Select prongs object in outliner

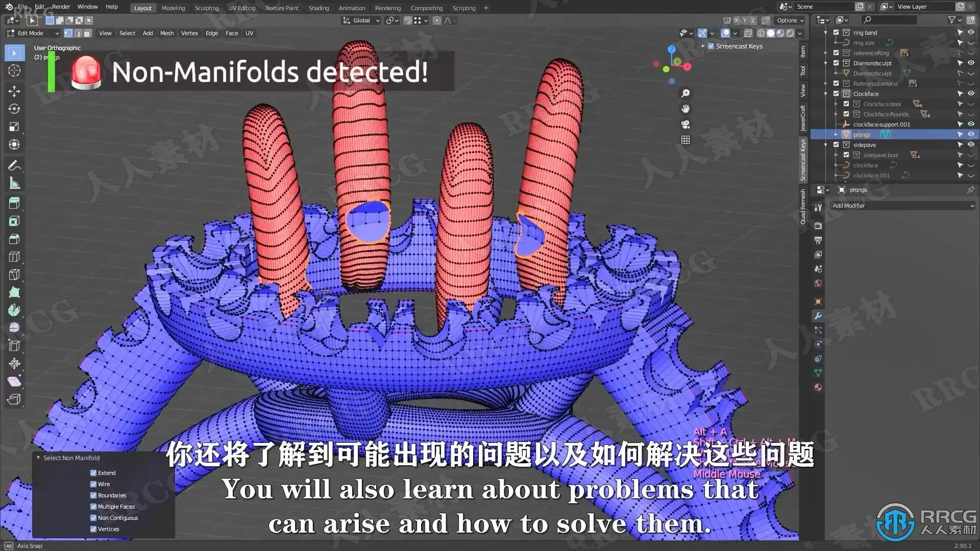point(862,135)
